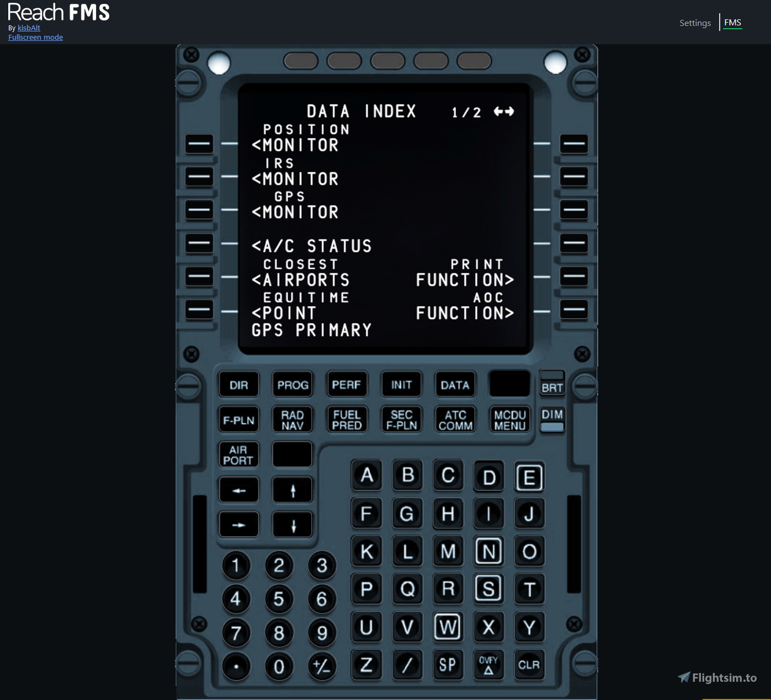This screenshot has width=771, height=700.
Task: Open the PERF page key
Action: point(347,384)
